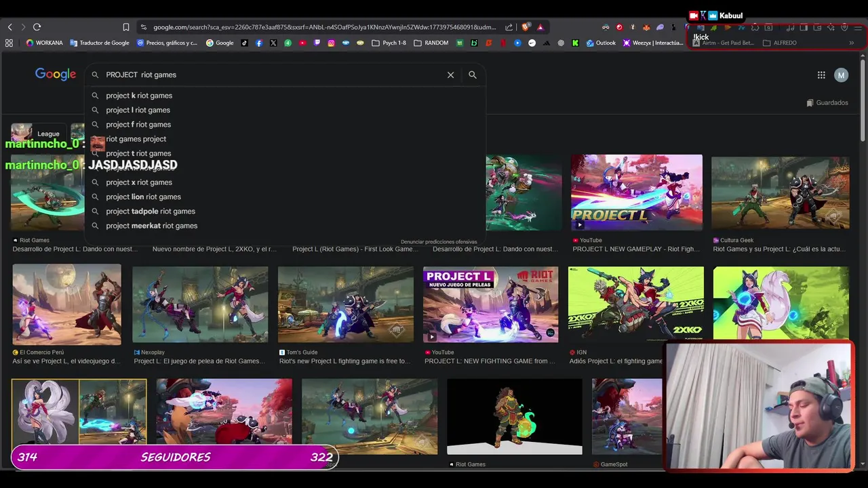Click the share icon in the address bar
Screen dimensions: 868x488
[509, 27]
